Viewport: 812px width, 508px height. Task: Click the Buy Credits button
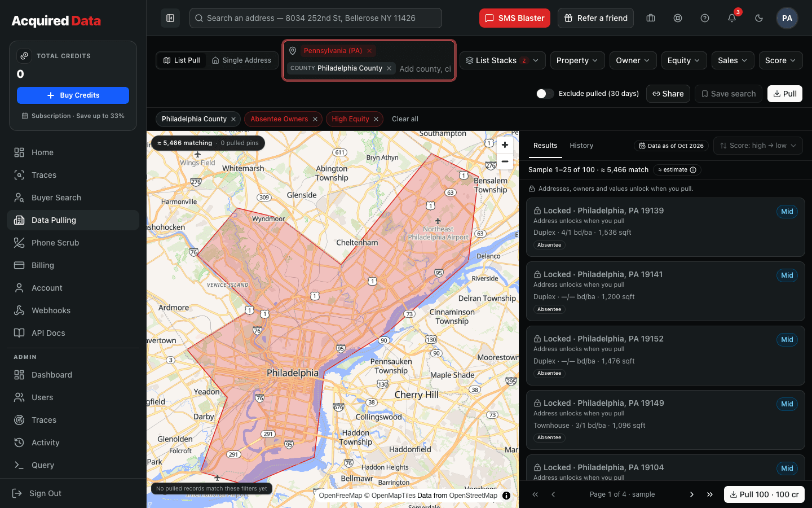tap(73, 95)
